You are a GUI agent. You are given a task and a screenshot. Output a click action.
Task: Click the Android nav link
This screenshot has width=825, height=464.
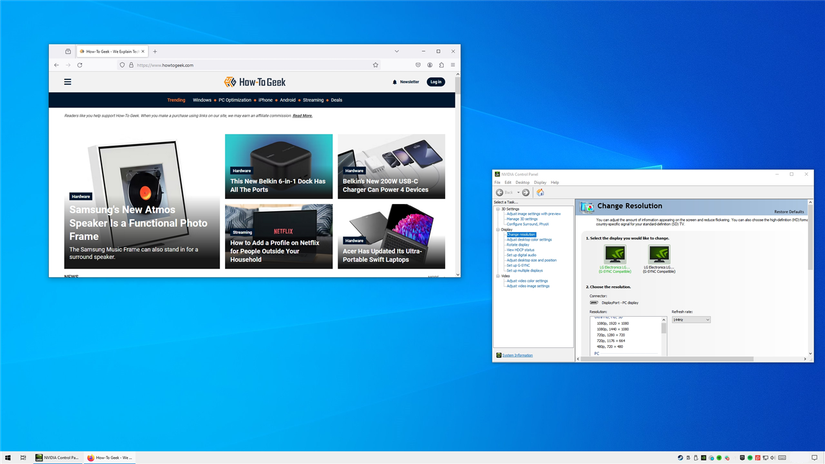288,100
